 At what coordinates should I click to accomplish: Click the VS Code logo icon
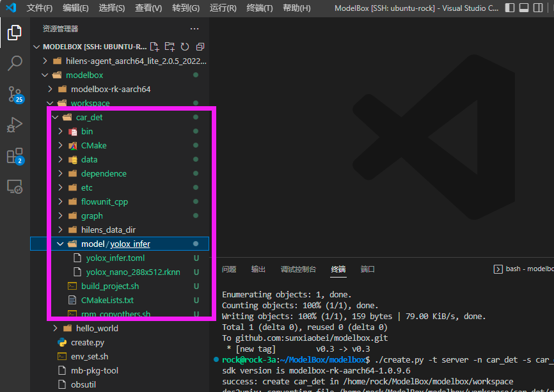pyautogui.click(x=11, y=8)
